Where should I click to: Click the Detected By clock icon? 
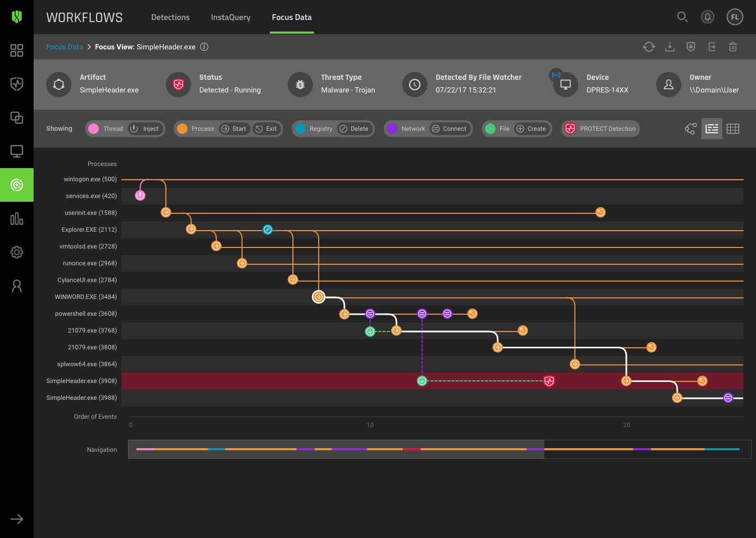[415, 84]
